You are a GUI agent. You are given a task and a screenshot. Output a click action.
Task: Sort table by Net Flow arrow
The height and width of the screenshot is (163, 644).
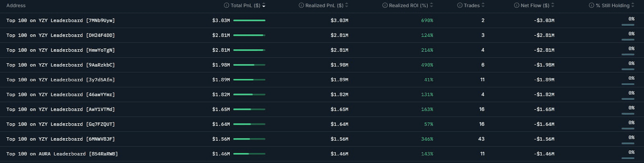[553, 6]
